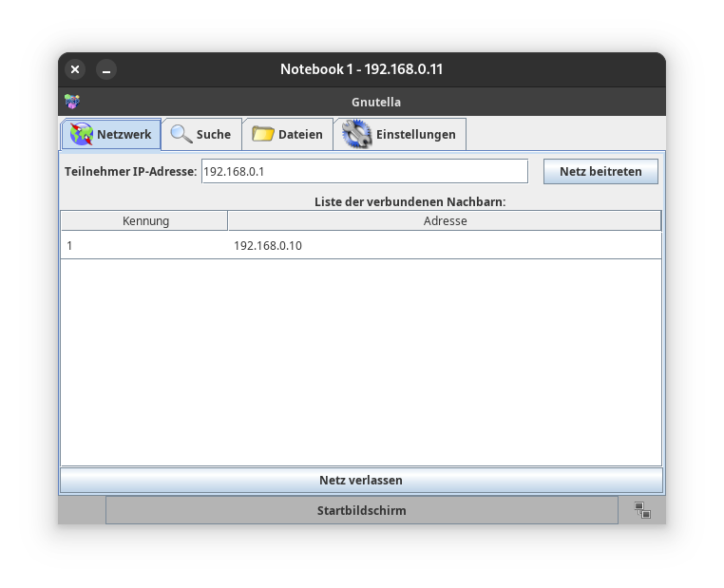Click the gear icon for Einstellungen
The image size is (724, 588).
click(x=356, y=134)
